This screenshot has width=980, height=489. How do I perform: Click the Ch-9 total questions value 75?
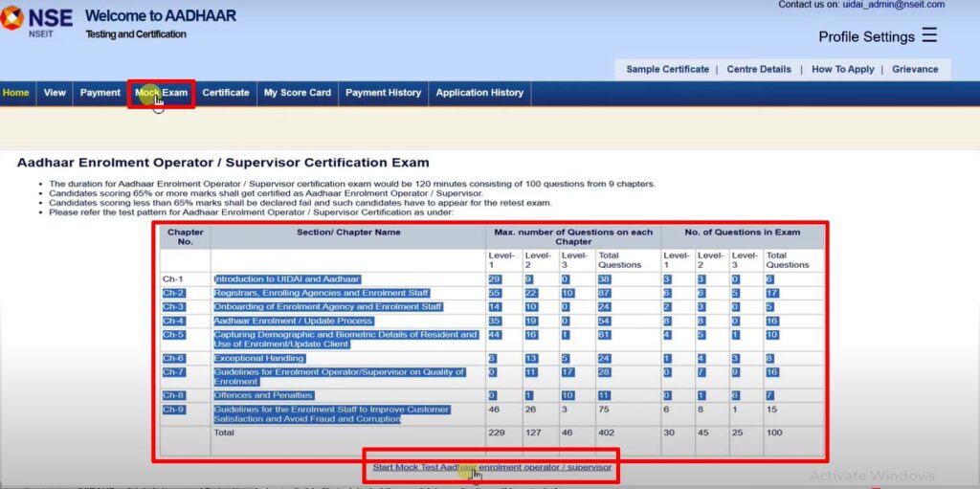(x=604, y=410)
